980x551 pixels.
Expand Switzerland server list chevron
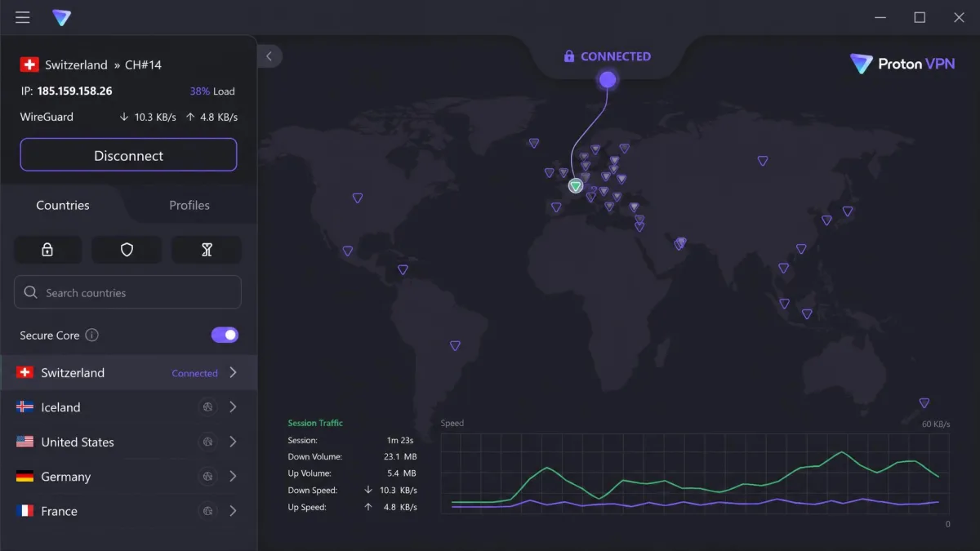pyautogui.click(x=233, y=372)
